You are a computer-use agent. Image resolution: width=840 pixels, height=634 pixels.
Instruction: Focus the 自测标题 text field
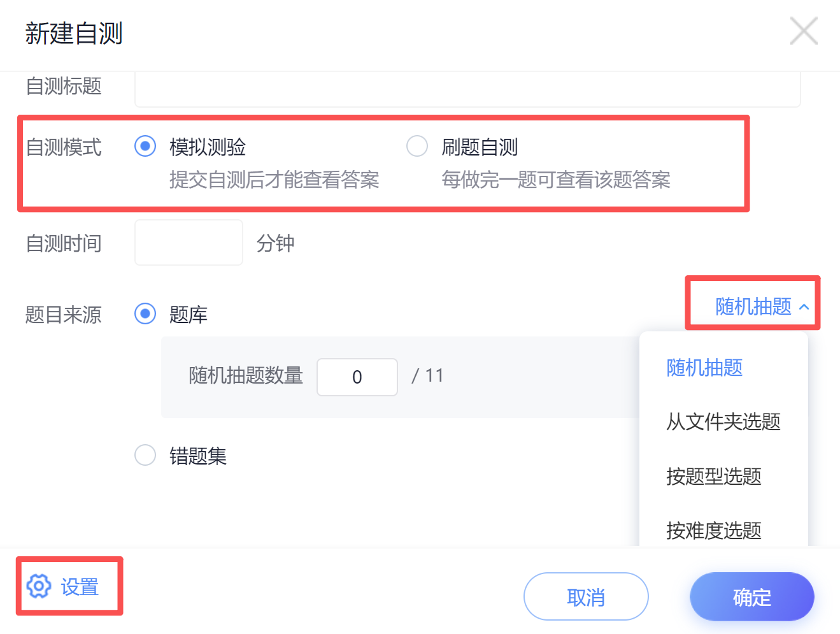coord(467,89)
